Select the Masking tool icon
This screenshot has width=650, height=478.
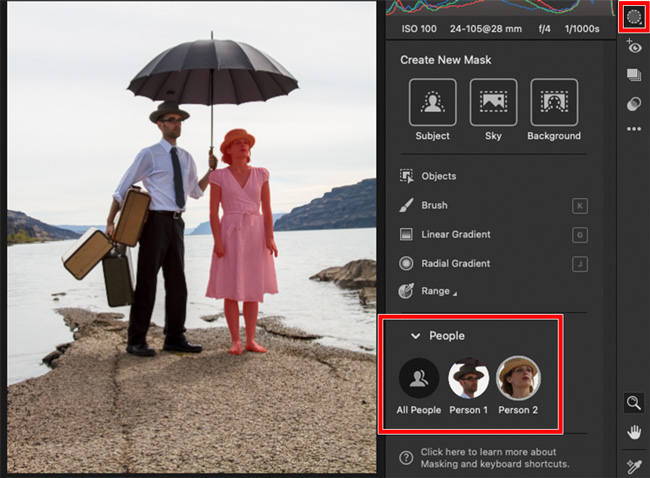[x=634, y=17]
